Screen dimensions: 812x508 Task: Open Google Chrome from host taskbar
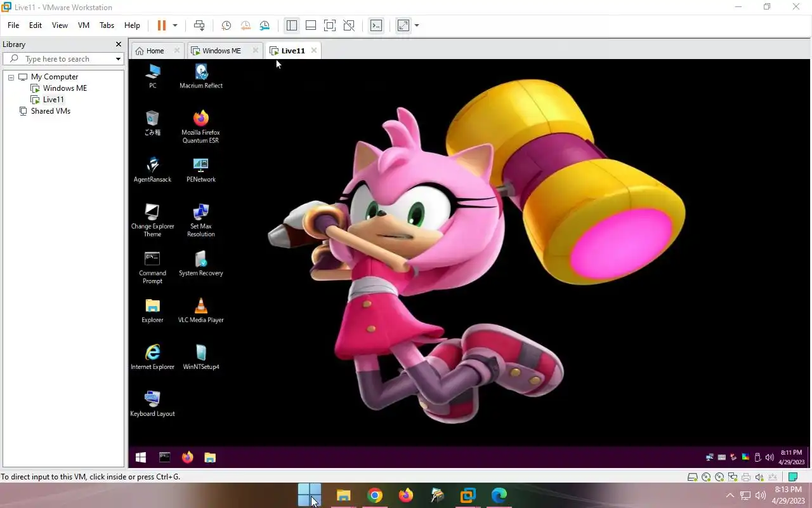click(375, 495)
